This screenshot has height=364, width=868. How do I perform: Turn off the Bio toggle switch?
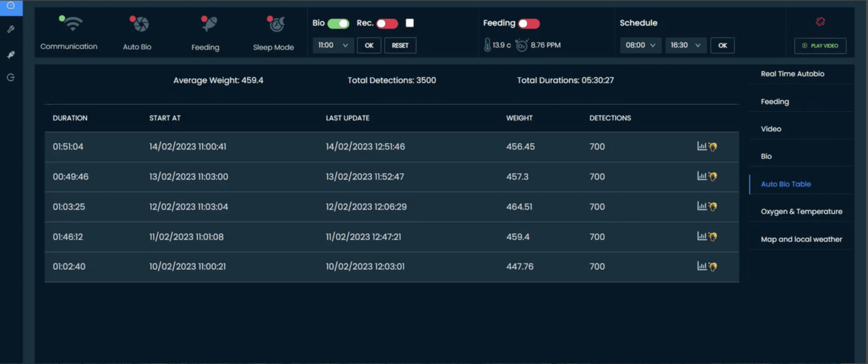[338, 23]
